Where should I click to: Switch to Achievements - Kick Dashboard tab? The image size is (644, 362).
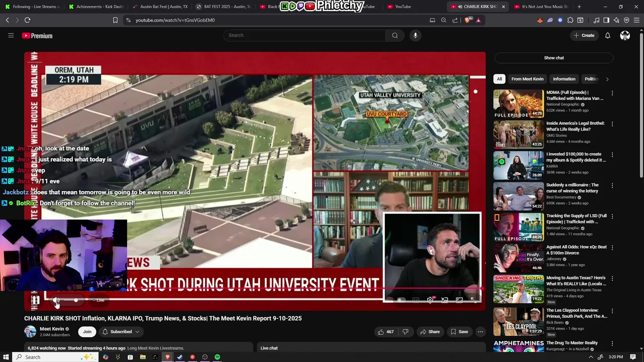pos(96,7)
